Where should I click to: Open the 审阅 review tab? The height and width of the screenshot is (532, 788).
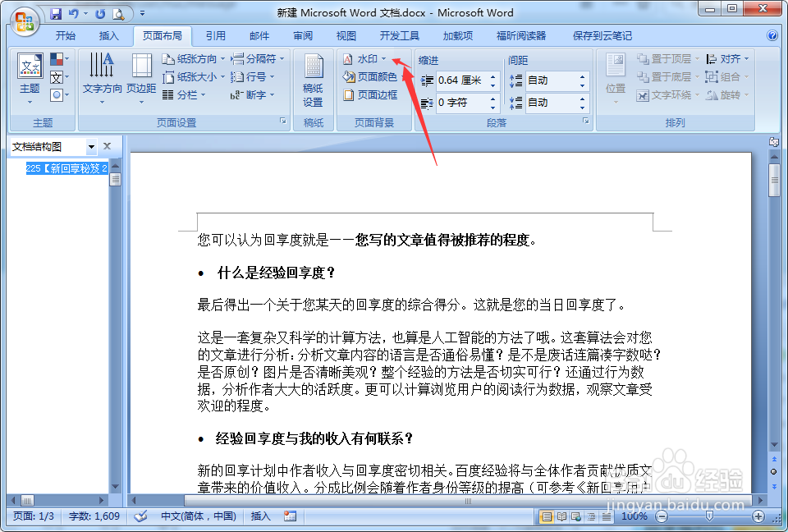point(303,35)
